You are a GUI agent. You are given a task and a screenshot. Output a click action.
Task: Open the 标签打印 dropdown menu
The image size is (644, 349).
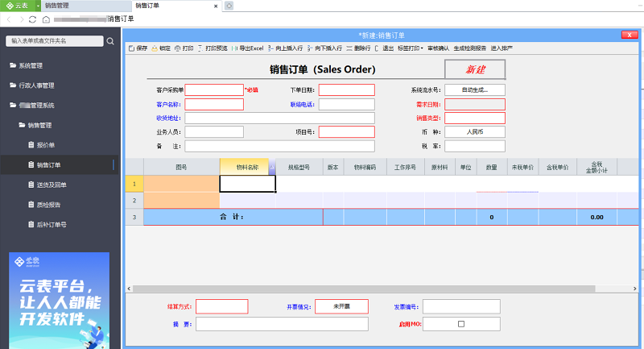click(x=411, y=48)
